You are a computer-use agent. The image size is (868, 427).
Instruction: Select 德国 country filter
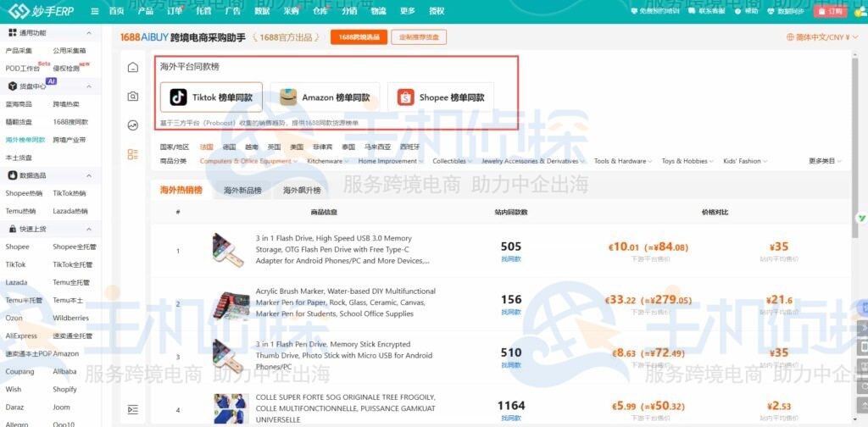click(x=229, y=147)
